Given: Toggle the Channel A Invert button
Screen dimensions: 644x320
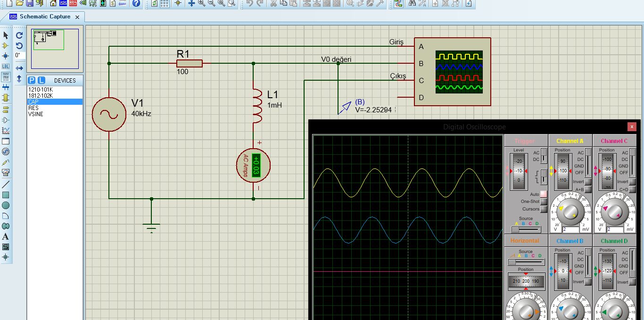Looking at the screenshot, I should 588,182.
